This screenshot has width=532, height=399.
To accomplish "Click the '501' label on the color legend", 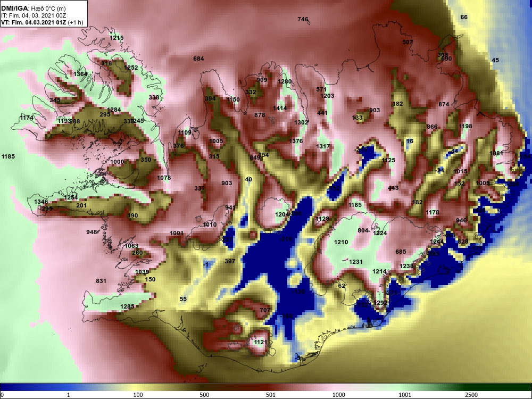I will click(271, 395).
